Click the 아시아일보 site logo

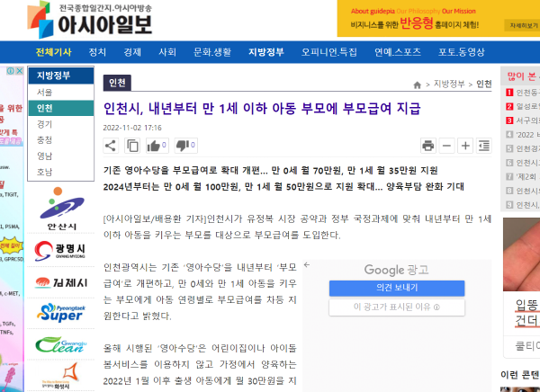click(89, 20)
